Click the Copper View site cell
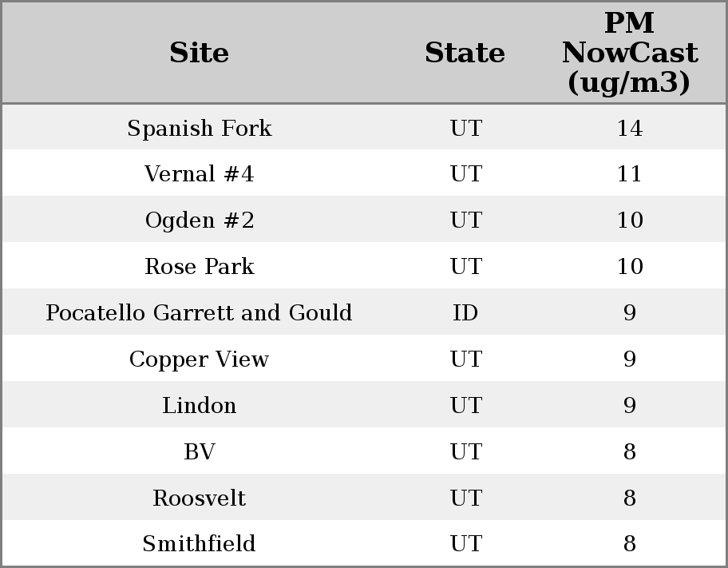The height and width of the screenshot is (568, 728). click(x=199, y=359)
